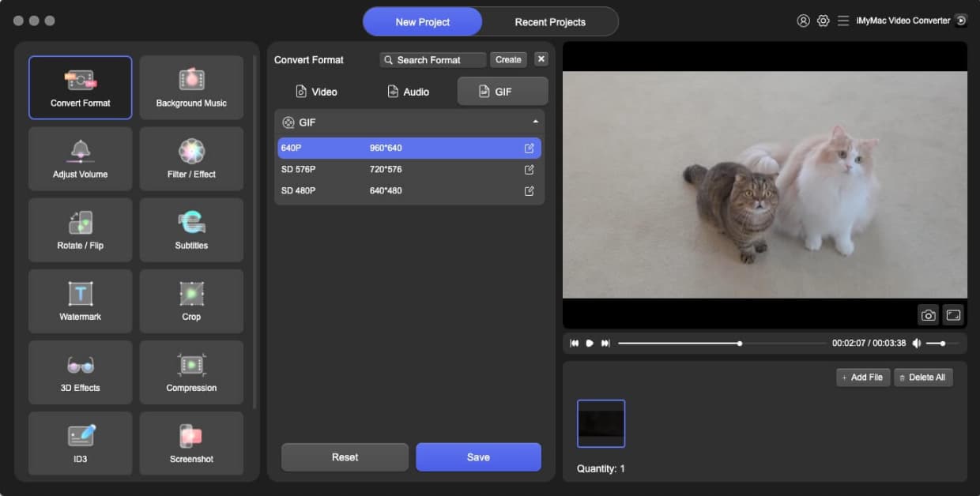Open the Filter / Effect tool

click(x=191, y=158)
